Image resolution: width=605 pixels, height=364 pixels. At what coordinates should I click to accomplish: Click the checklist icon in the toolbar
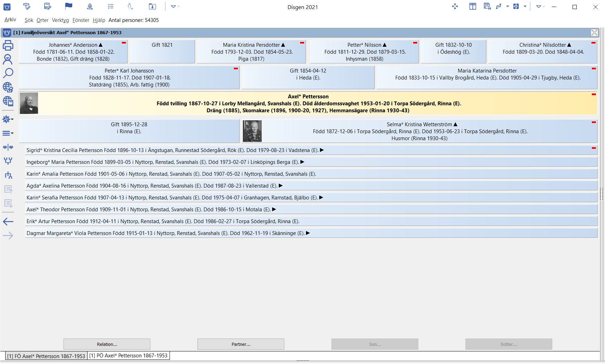tap(111, 6)
